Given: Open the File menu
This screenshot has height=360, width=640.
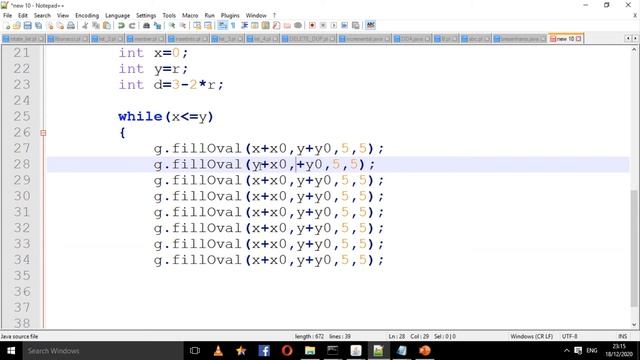Looking at the screenshot, I should pyautogui.click(x=7, y=16).
